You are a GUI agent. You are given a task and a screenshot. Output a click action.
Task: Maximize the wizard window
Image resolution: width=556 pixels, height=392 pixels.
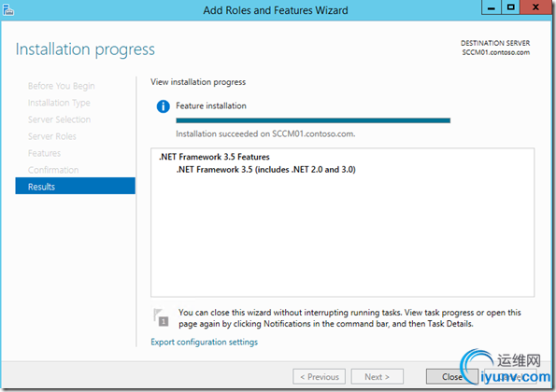[x=510, y=7]
